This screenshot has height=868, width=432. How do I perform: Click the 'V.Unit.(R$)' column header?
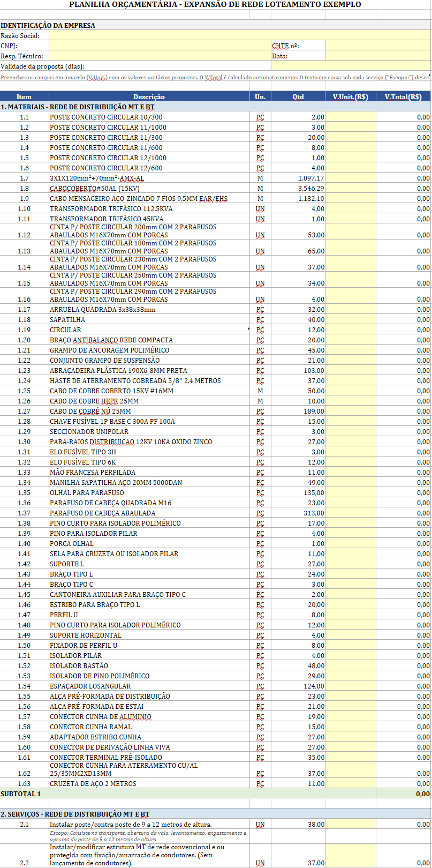pos(351,96)
